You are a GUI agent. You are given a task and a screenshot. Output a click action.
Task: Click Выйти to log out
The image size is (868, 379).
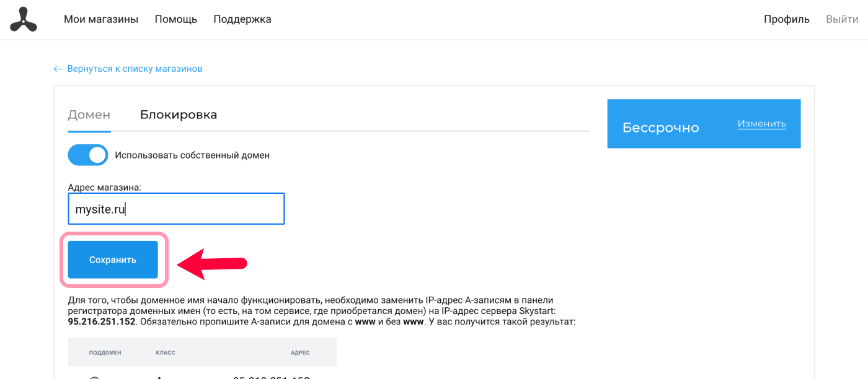(x=842, y=19)
